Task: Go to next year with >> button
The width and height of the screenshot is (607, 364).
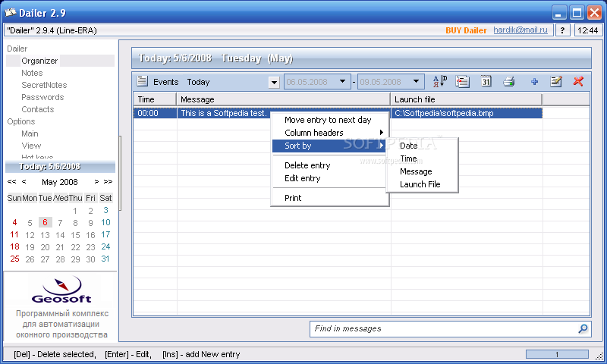Action: click(x=108, y=182)
